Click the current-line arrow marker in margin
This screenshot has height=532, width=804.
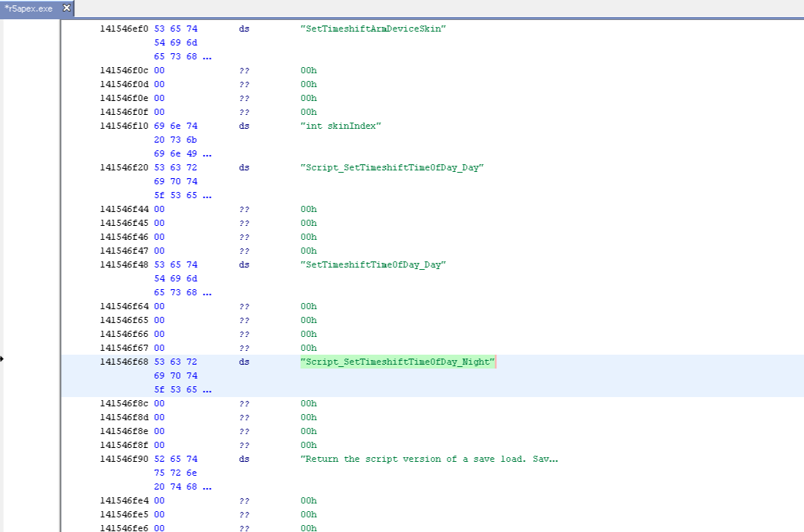pos(2,359)
